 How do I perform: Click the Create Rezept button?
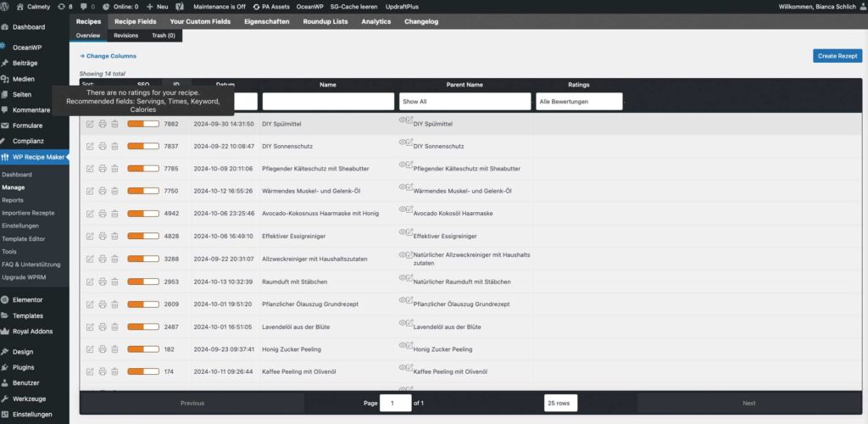coord(837,56)
